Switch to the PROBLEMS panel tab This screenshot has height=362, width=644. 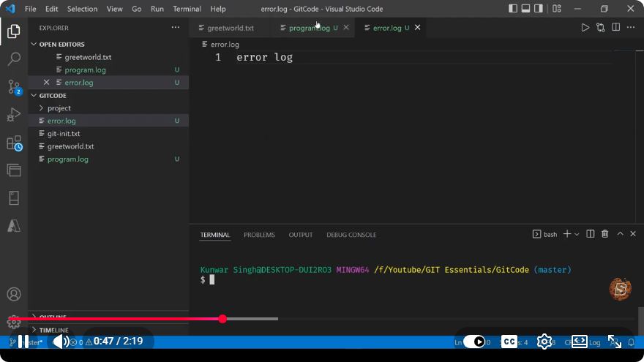pos(259,235)
